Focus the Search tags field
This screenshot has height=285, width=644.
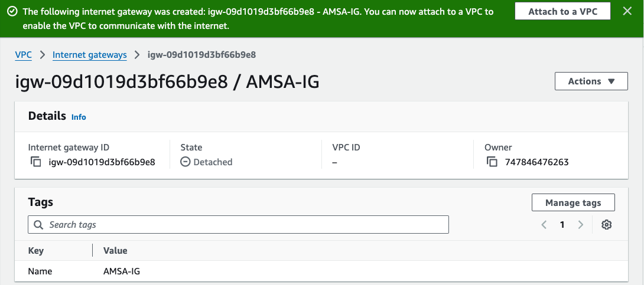tap(242, 225)
